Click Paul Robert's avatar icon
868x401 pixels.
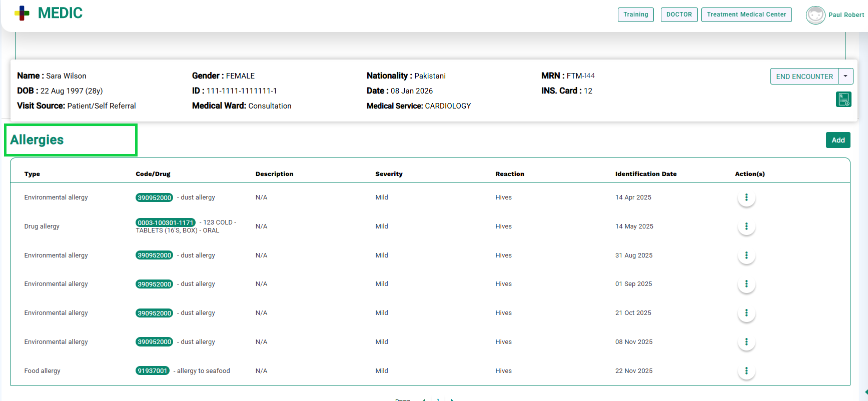[x=815, y=15]
